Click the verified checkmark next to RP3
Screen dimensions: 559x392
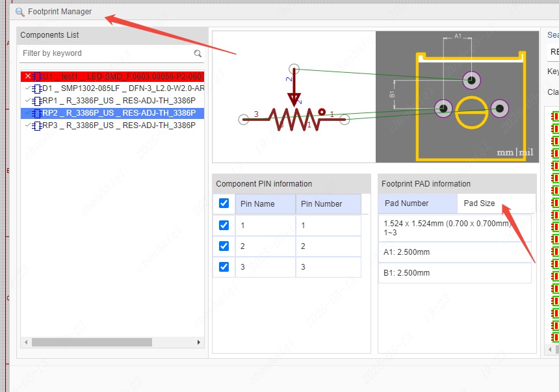tap(27, 125)
